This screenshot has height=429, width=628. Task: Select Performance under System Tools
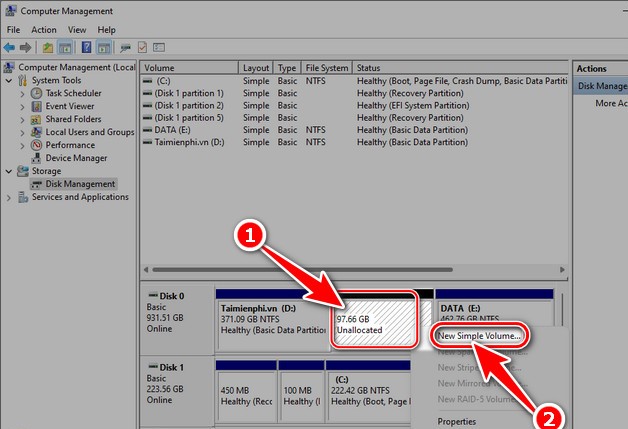[70, 145]
